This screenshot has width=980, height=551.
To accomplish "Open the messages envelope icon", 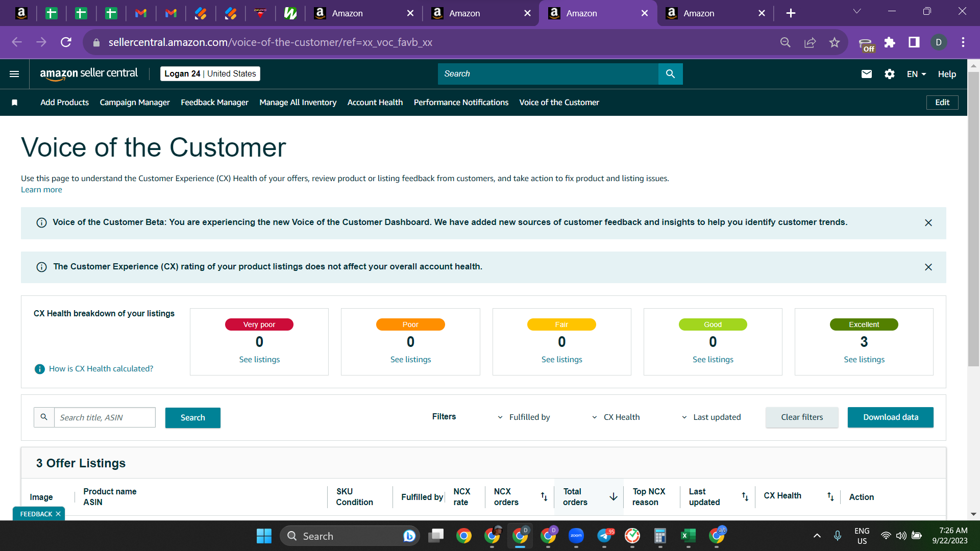I will pos(867,74).
